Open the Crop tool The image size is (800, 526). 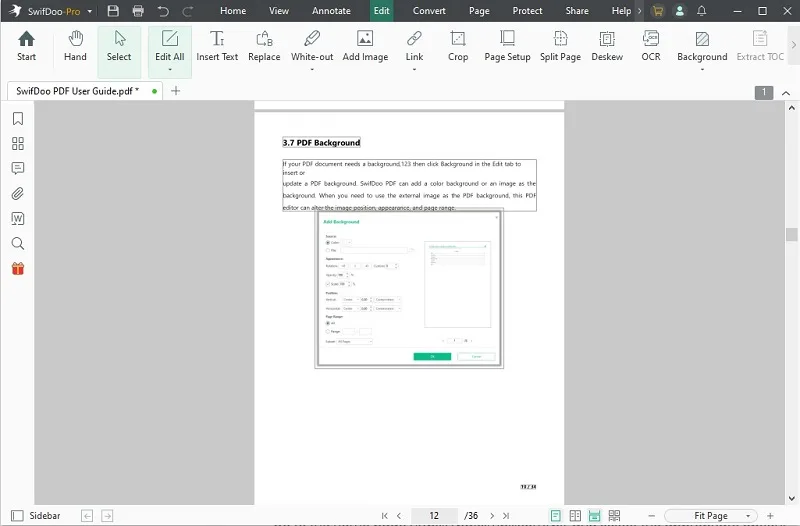pos(458,46)
